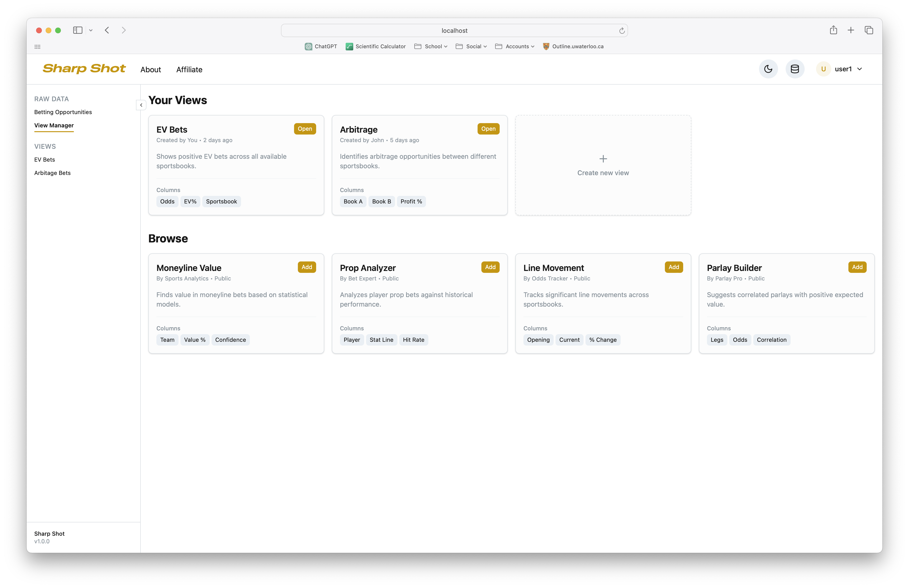Add the Prop Analyzer view
The height and width of the screenshot is (588, 909).
[490, 267]
